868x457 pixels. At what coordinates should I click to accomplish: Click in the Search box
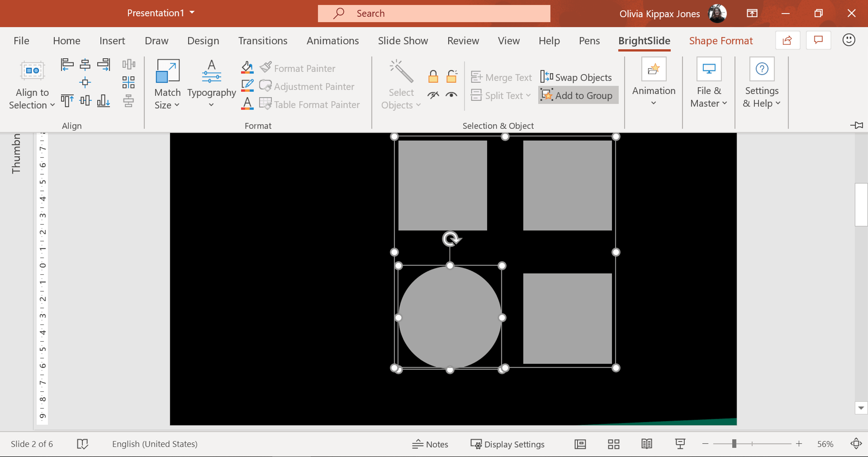tap(434, 13)
